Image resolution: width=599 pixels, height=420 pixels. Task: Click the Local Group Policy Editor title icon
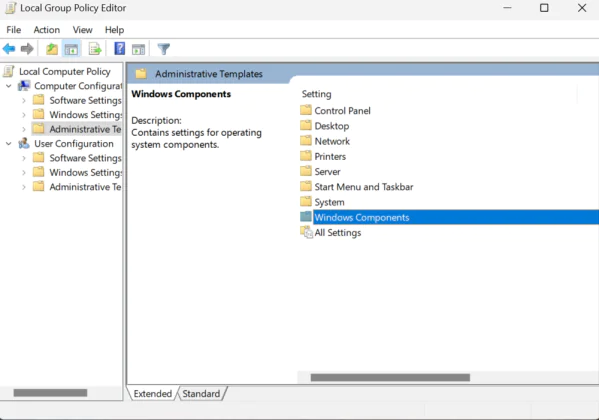[x=10, y=8]
